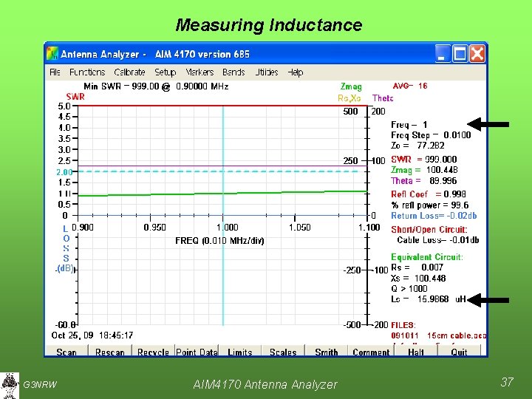The width and height of the screenshot is (532, 399).
Task: Click the green 'Zmag' legend label
Action: click(x=351, y=87)
